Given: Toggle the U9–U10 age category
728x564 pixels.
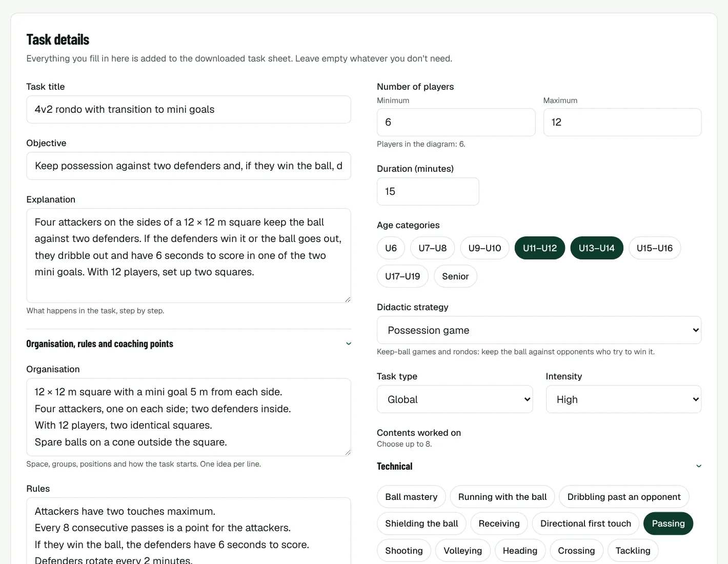Looking at the screenshot, I should pyautogui.click(x=484, y=248).
